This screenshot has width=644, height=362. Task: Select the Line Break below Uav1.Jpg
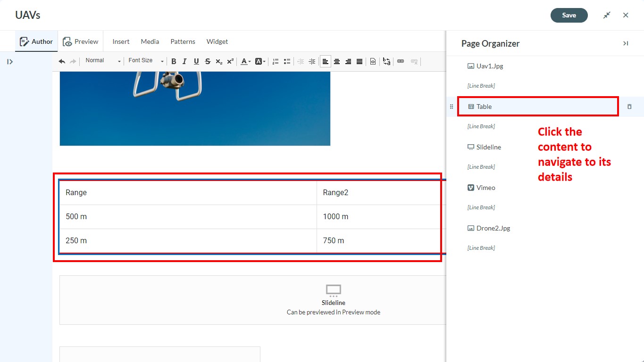(481, 86)
